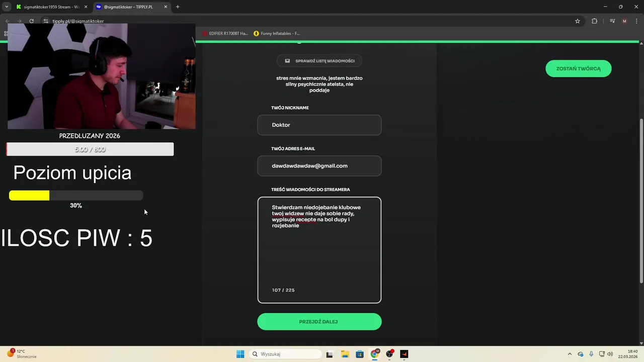The width and height of the screenshot is (644, 362).
Task: Click the Twój nickname label
Action: 290,108
